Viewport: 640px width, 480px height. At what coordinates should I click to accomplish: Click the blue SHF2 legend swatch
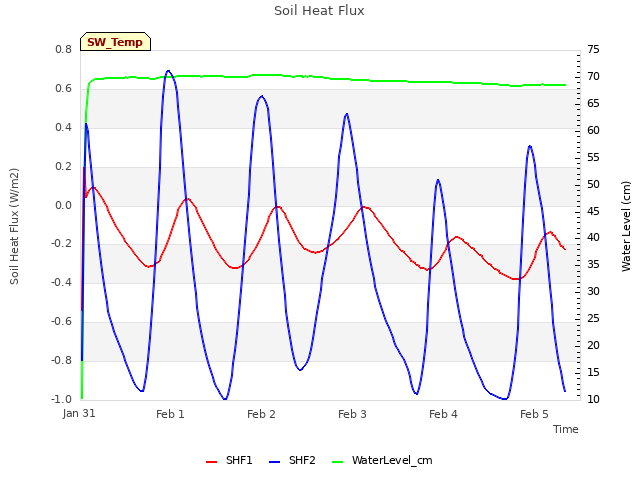click(275, 462)
